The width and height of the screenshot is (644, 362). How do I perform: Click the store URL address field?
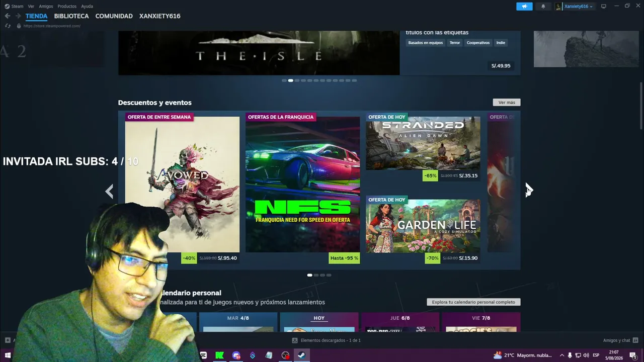[52, 26]
